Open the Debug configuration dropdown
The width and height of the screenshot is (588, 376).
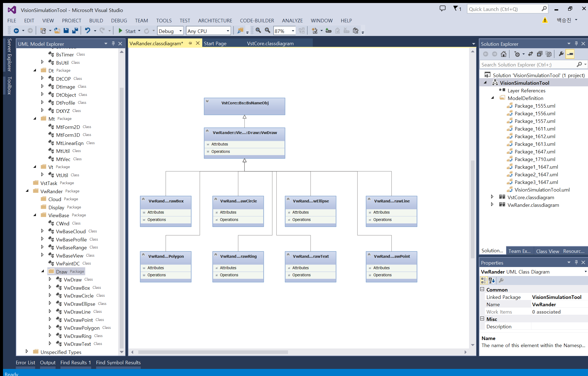click(x=180, y=31)
